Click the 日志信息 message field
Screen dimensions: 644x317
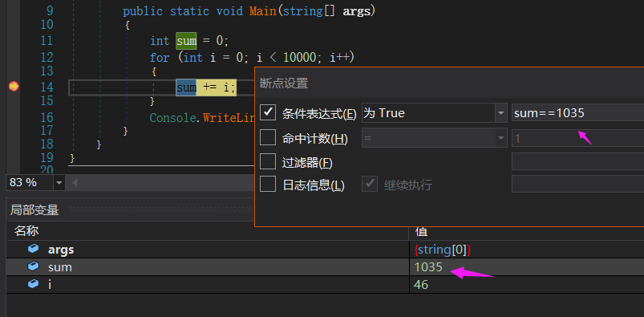coord(577,184)
